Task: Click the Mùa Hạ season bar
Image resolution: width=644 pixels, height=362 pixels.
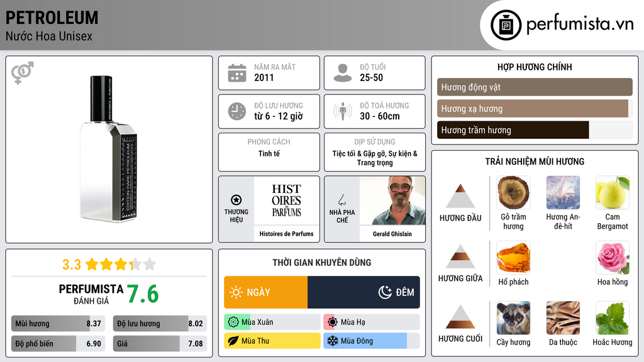Action: point(372,322)
